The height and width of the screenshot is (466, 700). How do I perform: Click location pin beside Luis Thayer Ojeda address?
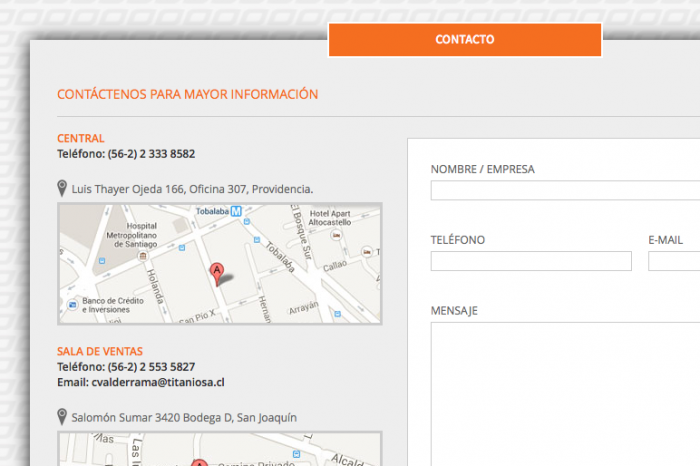click(x=63, y=188)
